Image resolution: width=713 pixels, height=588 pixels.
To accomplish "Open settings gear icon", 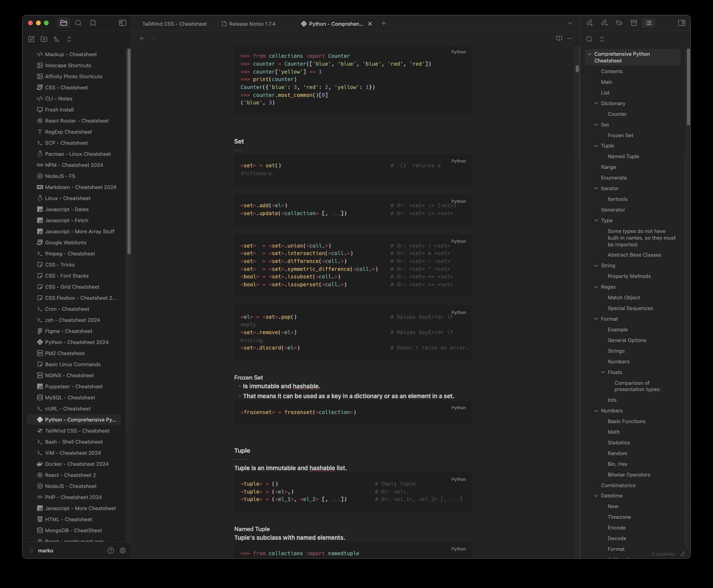I will 123,550.
